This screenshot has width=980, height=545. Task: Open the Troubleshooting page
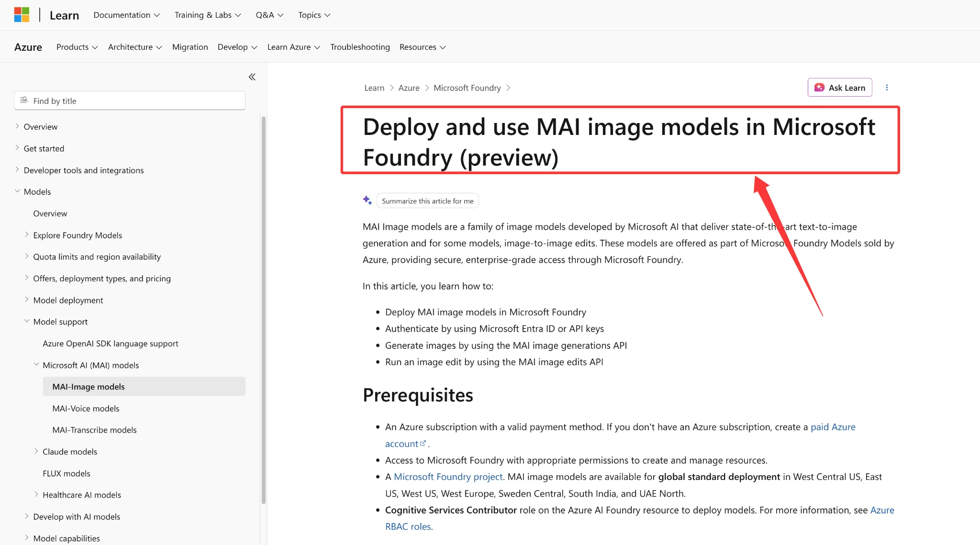(x=360, y=47)
